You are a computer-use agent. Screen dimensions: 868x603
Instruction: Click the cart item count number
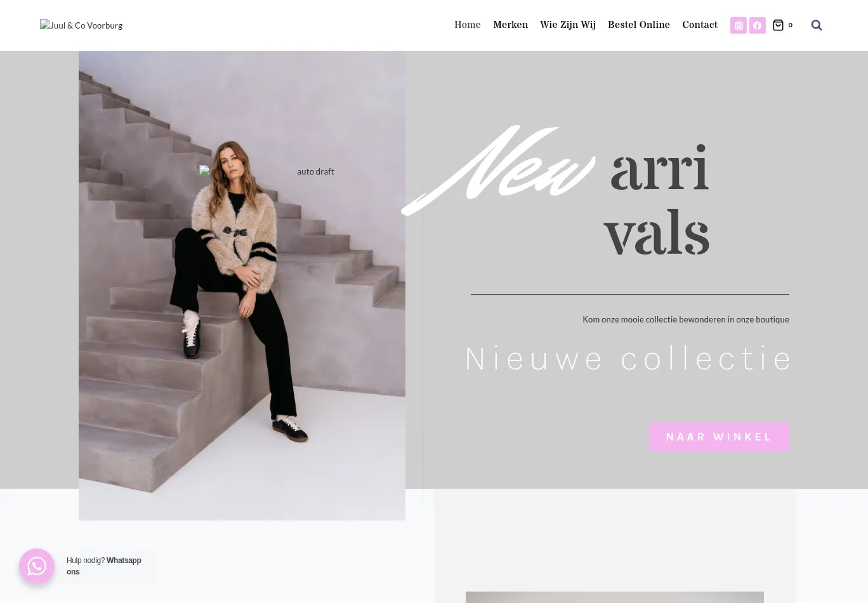[790, 25]
